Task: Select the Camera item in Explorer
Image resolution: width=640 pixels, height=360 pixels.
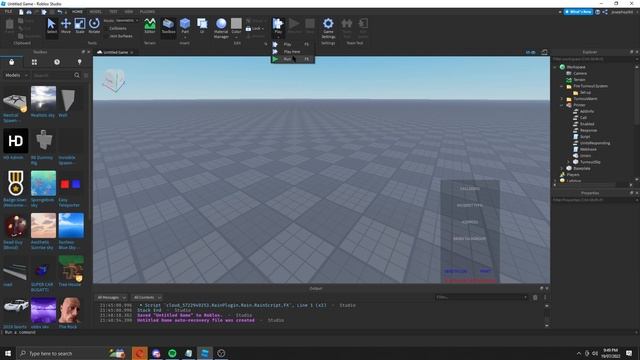Action: pyautogui.click(x=580, y=73)
